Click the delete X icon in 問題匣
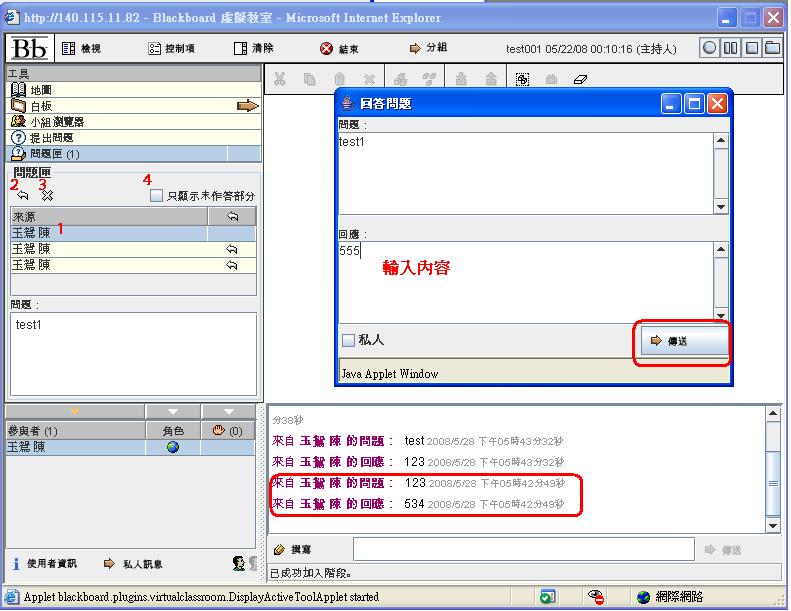This screenshot has width=791, height=611. 47,197
